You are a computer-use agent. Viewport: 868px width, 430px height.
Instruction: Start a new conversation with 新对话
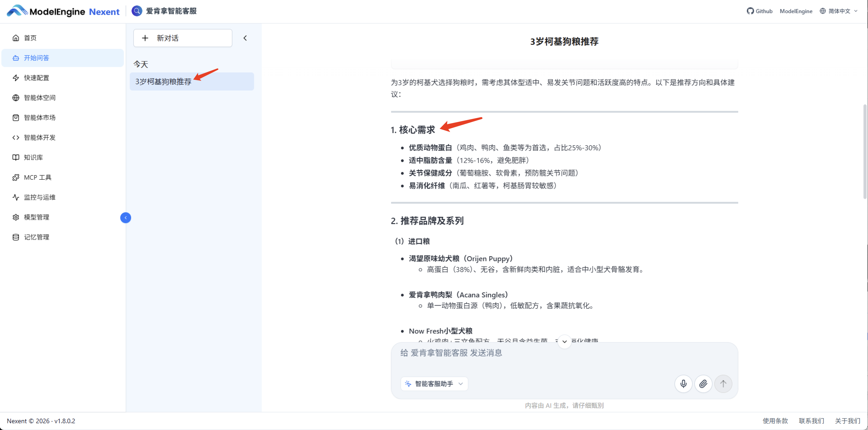tap(182, 38)
